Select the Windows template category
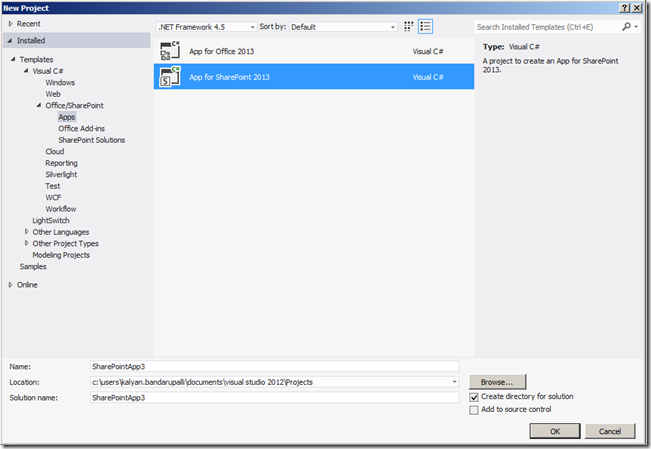651x449 pixels. pyautogui.click(x=60, y=83)
